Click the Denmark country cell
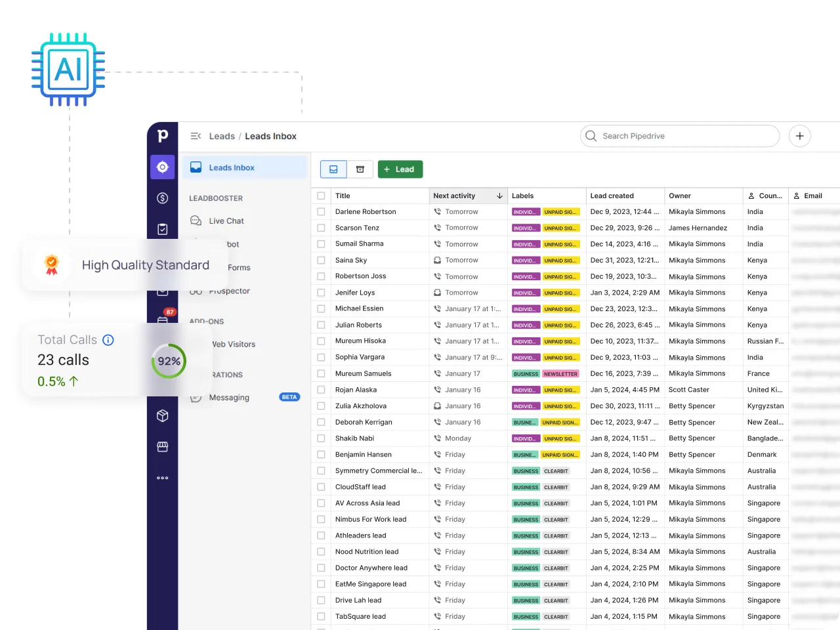The image size is (840, 630). pos(762,455)
